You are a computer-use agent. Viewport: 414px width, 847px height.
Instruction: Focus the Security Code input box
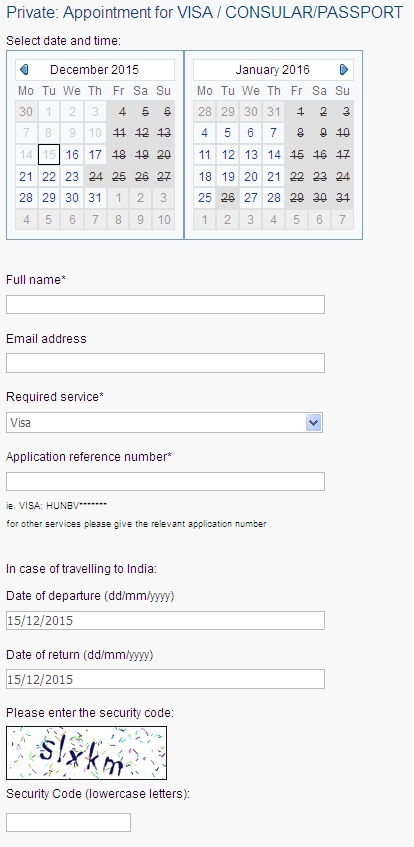pos(69,822)
